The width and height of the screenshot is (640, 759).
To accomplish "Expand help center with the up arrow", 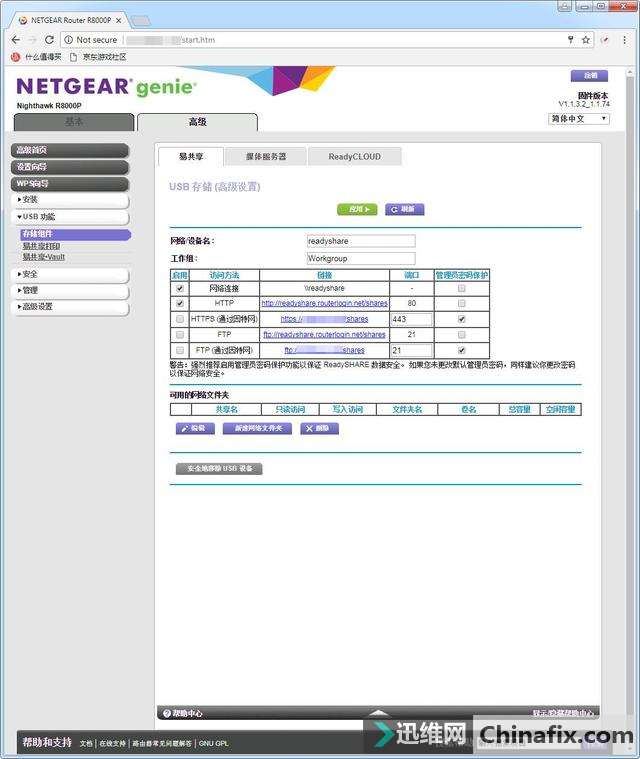I will [x=379, y=712].
